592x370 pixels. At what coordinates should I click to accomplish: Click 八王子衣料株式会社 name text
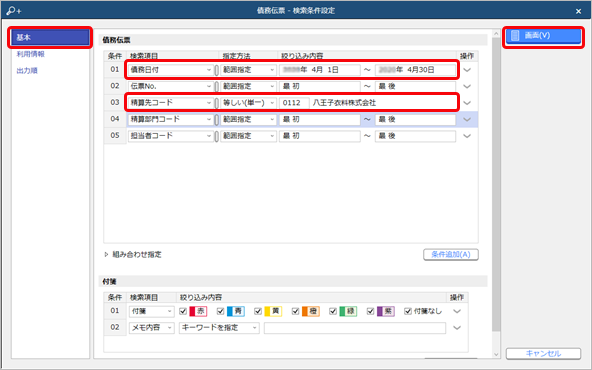point(344,103)
